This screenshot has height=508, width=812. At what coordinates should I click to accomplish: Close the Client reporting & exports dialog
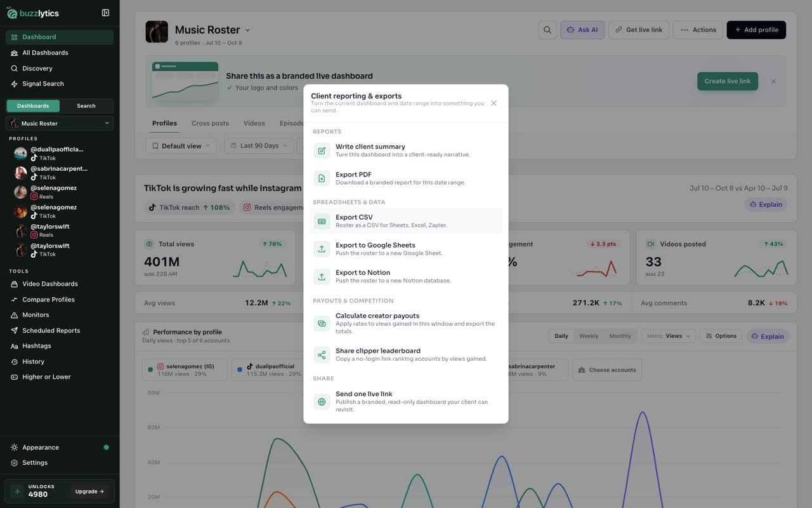click(x=494, y=103)
